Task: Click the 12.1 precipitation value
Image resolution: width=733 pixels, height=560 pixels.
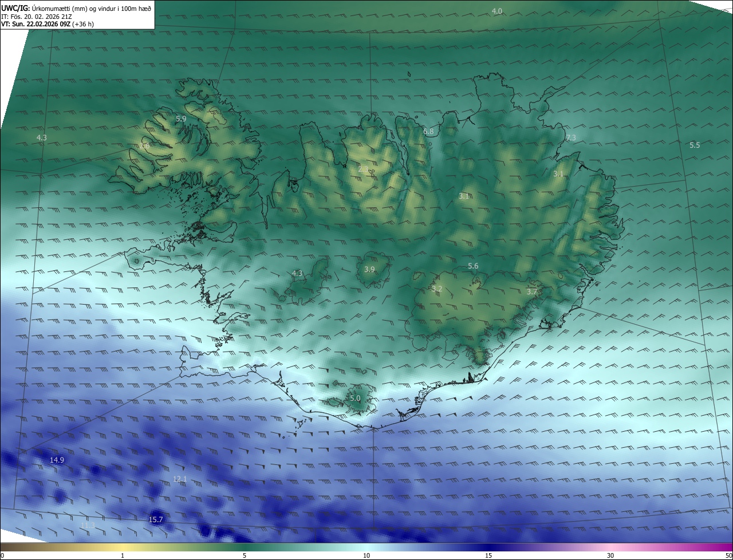Action: click(x=180, y=479)
